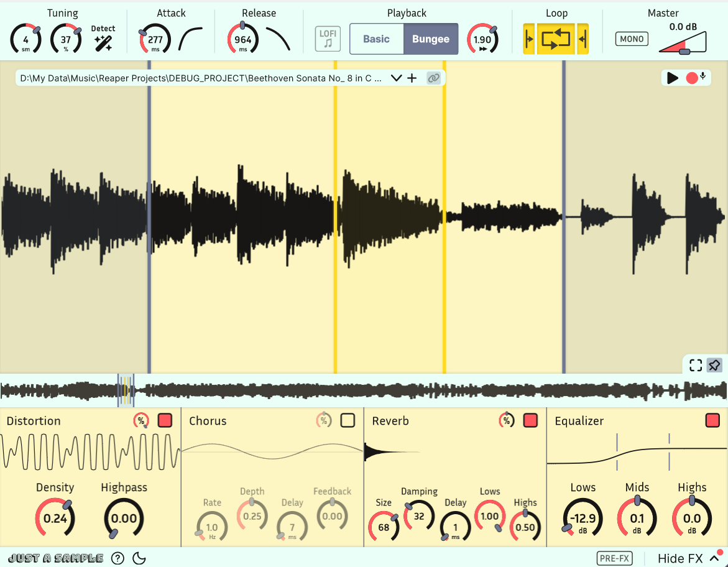Click the Chorus Delay knob

[292, 527]
